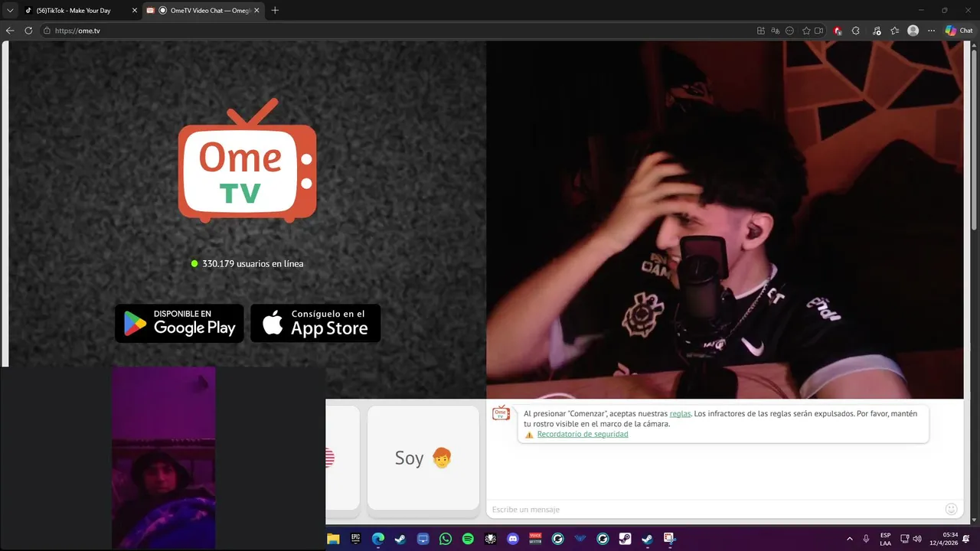This screenshot has width=980, height=551.
Task: Click the local webcam preview thumbnail
Action: 163,458
